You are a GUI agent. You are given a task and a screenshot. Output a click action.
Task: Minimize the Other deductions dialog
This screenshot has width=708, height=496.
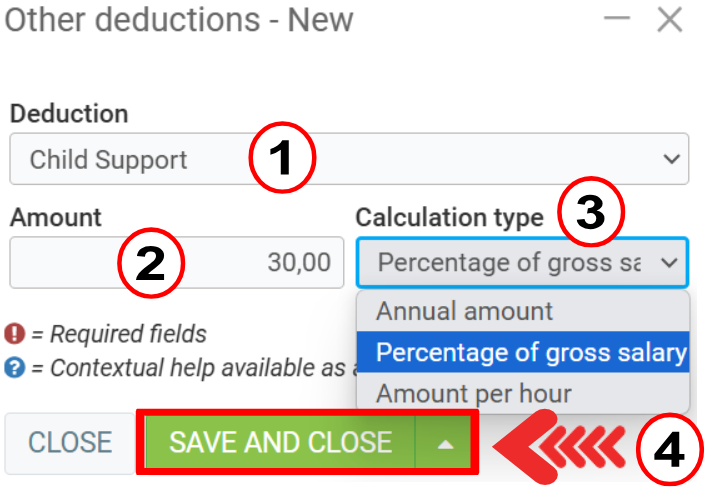click(x=618, y=19)
